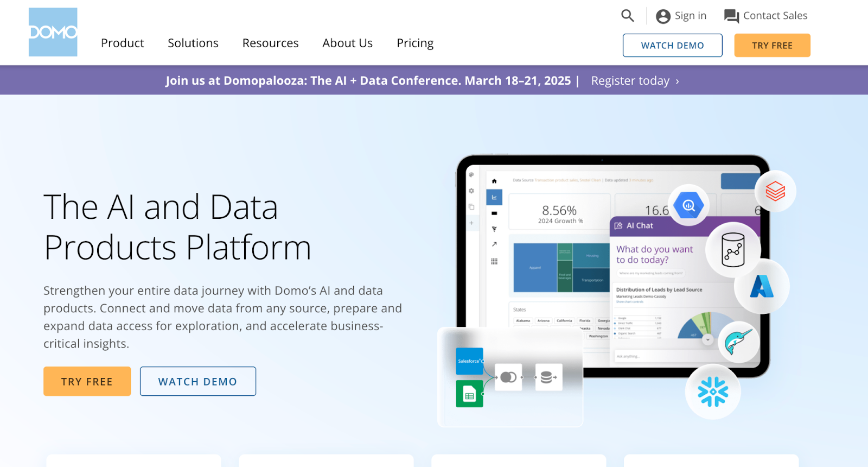Click the narwhal logo bubble
This screenshot has width=868, height=467.
pyautogui.click(x=739, y=342)
